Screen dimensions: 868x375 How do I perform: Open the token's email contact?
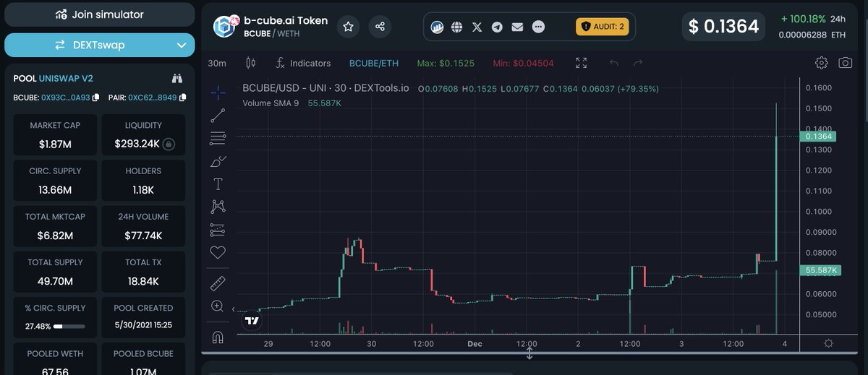(517, 27)
